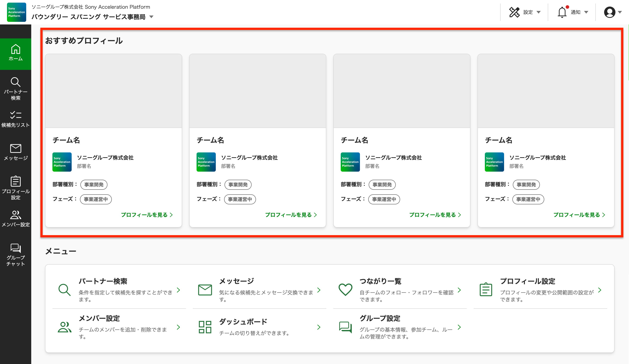Screen dimensions: 629x364
Task: Click the third profile card's image thumbnail
Action: click(401, 91)
